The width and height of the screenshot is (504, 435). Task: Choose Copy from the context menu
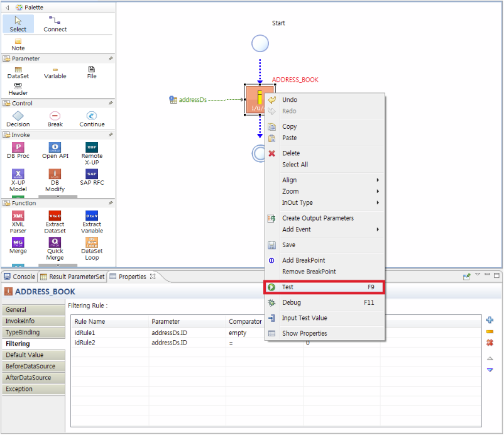tap(324, 127)
